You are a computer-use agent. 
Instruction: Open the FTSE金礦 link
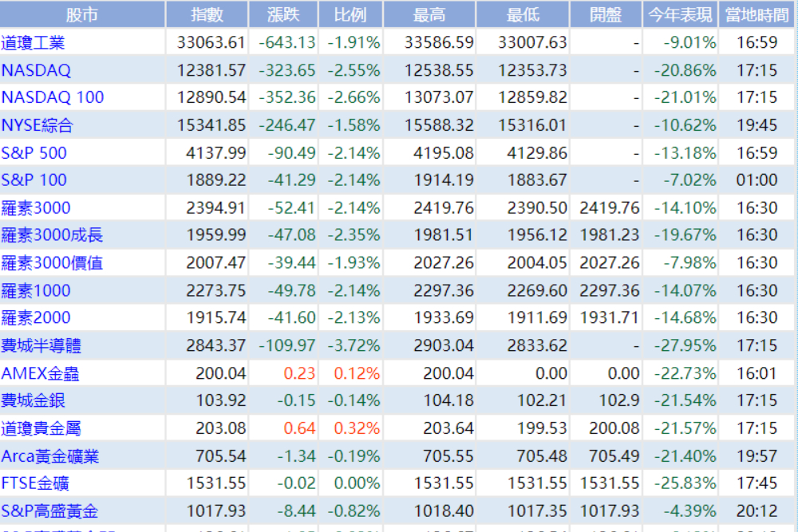[35, 483]
